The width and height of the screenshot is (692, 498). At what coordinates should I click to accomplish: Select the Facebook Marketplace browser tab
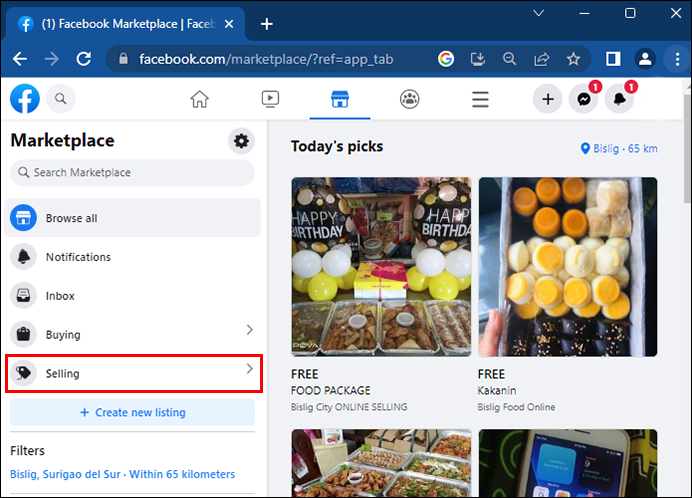pyautogui.click(x=125, y=24)
